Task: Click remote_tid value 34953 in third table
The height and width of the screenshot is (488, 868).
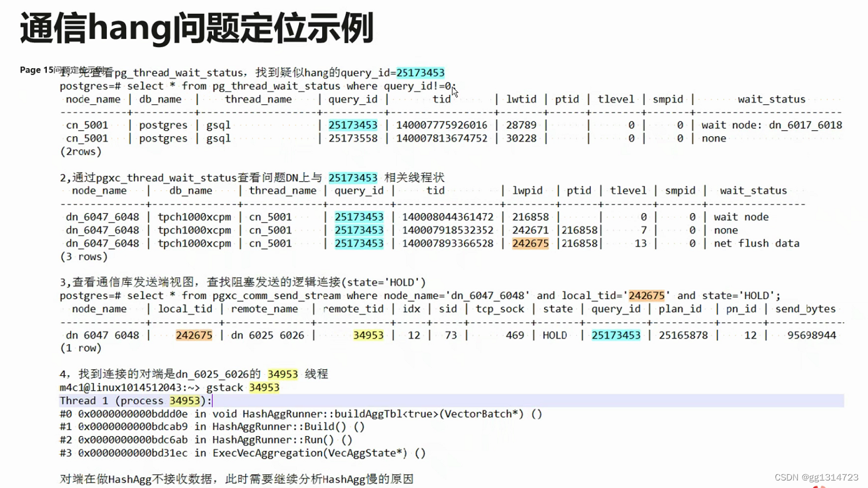Action: tap(368, 335)
